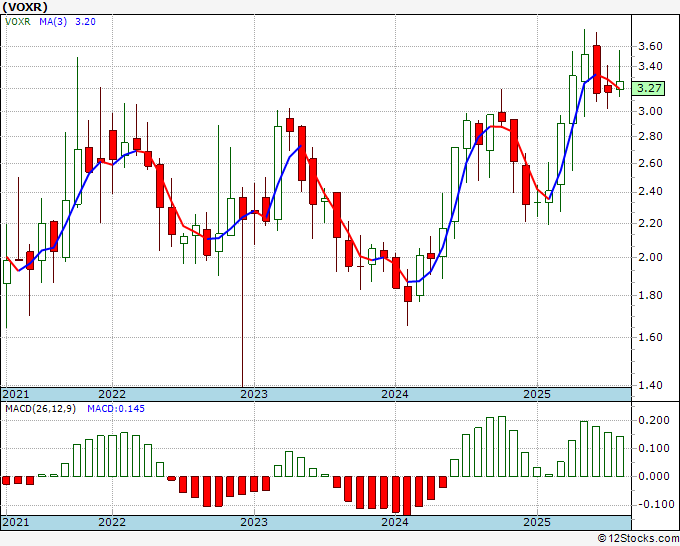680x546 pixels.
Task: Click the 2.00 price axis label
Action: 650,257
